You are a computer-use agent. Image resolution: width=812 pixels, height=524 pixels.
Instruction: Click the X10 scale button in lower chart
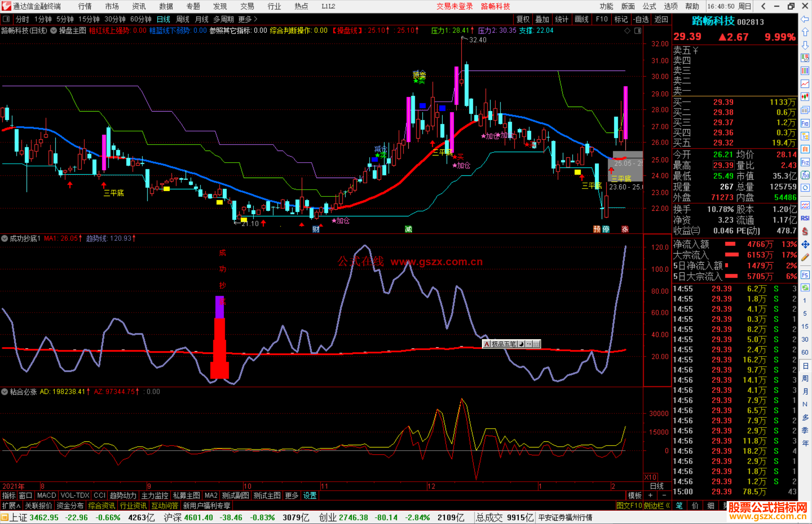pyautogui.click(x=650, y=477)
